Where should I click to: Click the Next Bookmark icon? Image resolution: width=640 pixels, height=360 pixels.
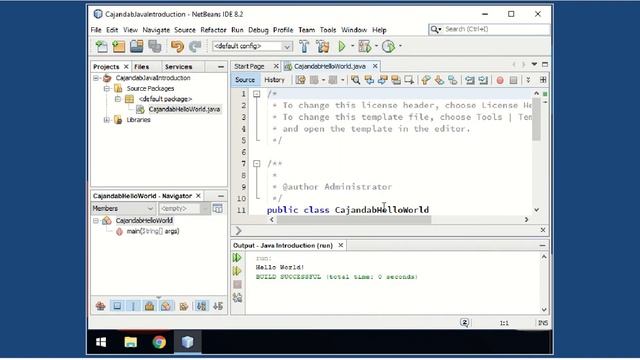(x=439, y=80)
